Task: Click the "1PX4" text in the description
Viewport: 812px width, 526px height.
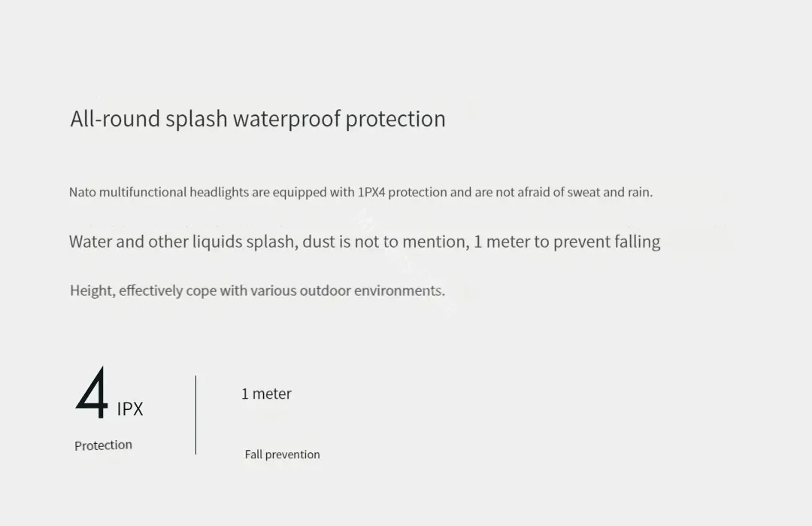Action: coord(371,192)
